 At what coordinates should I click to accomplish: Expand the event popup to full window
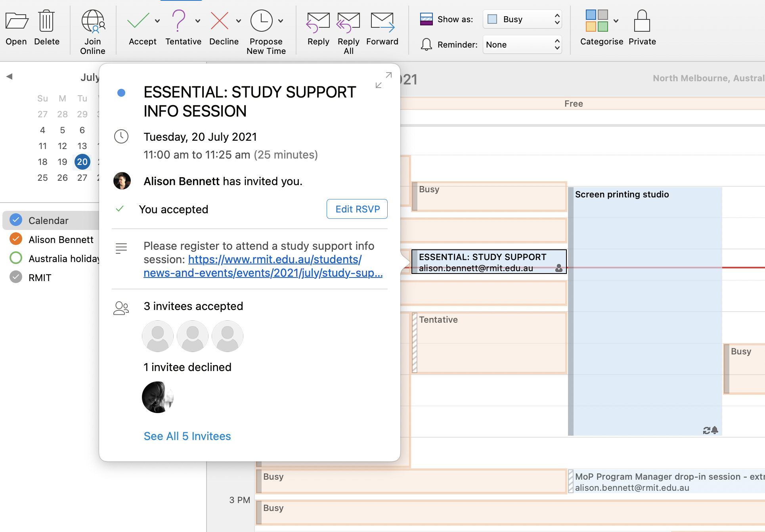(x=383, y=80)
